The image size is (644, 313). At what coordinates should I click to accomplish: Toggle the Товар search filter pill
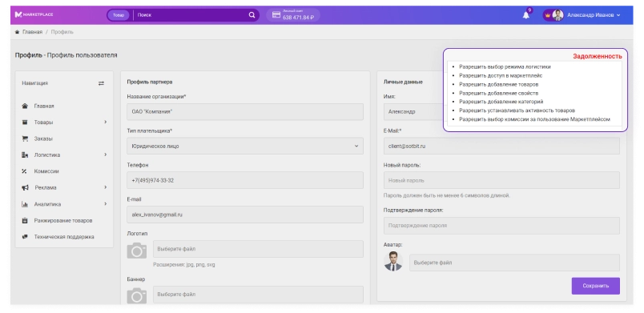pyautogui.click(x=119, y=15)
